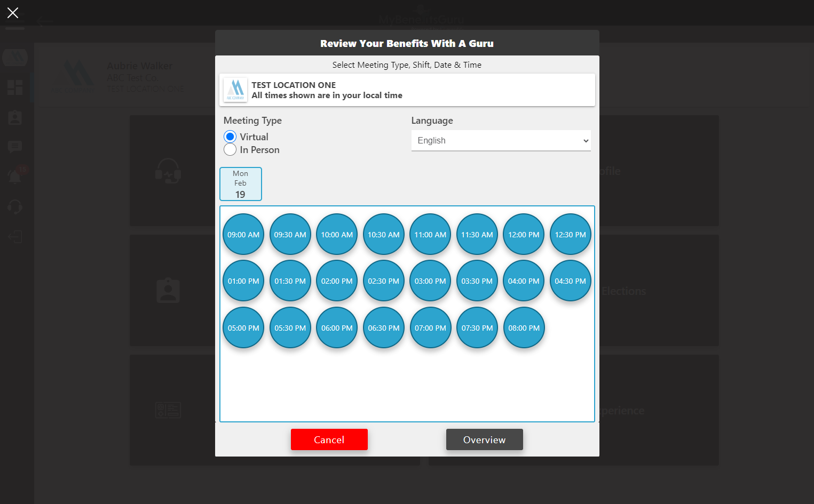Pick the Mon Feb 19 date tile
The image size is (814, 504).
241,184
